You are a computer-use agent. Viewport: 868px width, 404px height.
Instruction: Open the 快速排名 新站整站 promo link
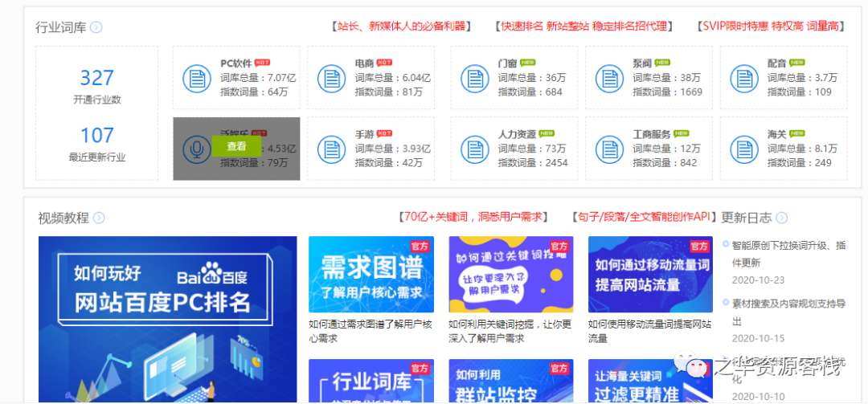[584, 26]
